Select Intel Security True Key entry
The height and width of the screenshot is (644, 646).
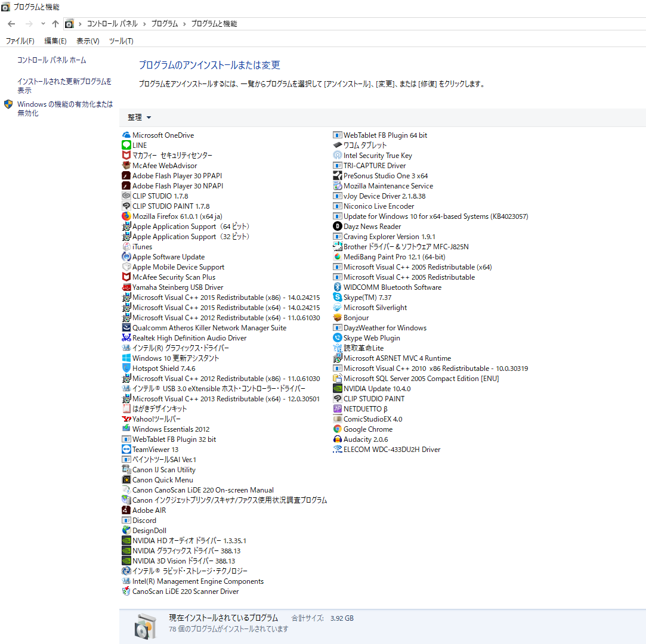click(372, 156)
